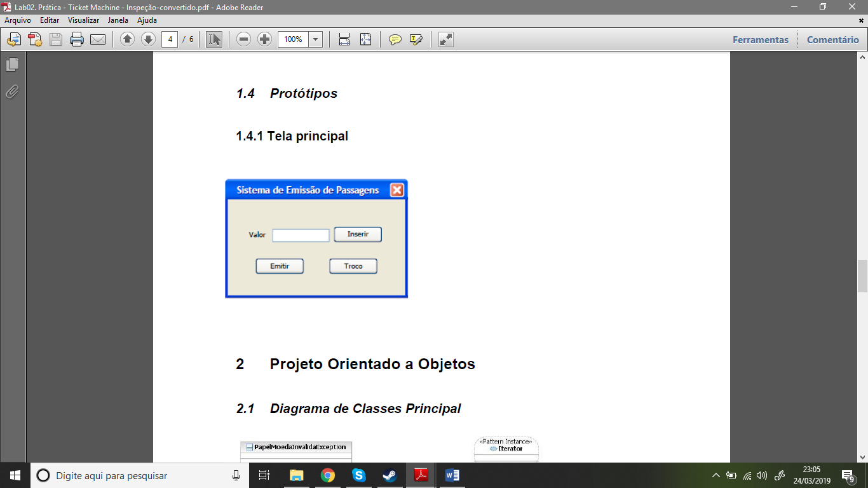Send the file by email envelope icon
Viewport: 868px width, 488px height.
pyautogui.click(x=98, y=39)
